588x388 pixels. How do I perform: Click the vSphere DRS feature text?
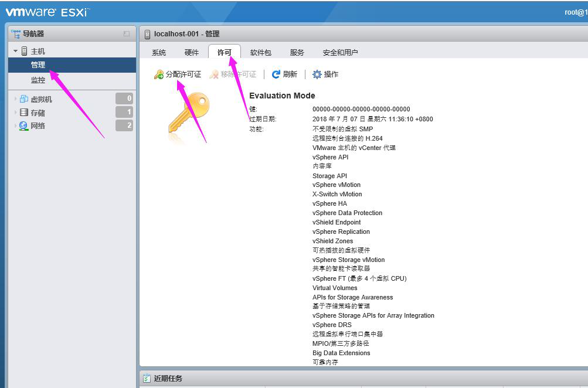click(332, 325)
